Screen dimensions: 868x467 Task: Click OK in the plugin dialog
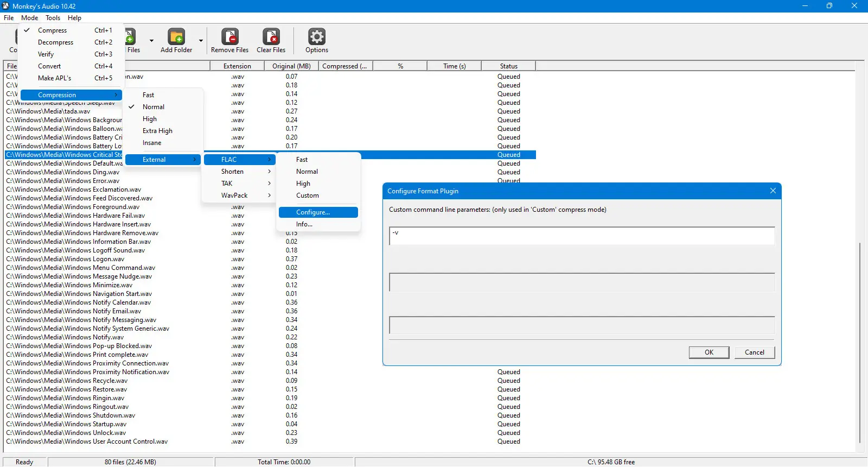pos(709,352)
